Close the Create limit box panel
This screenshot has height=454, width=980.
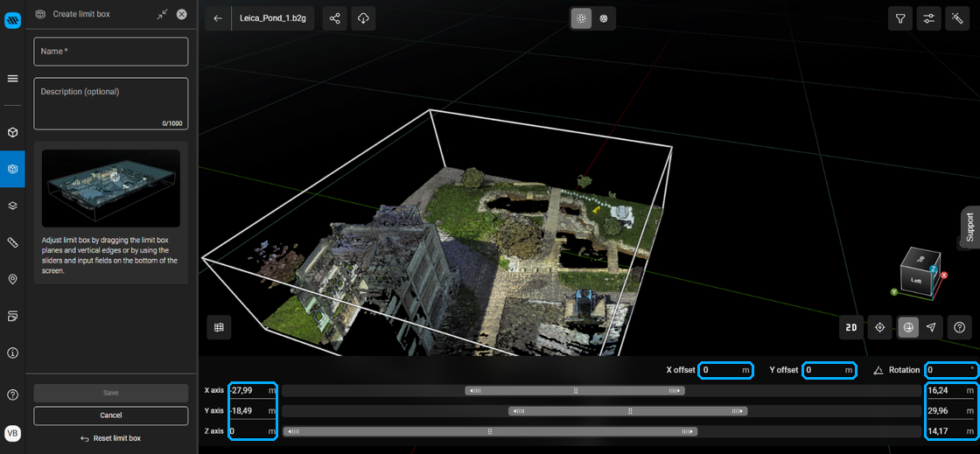click(181, 14)
